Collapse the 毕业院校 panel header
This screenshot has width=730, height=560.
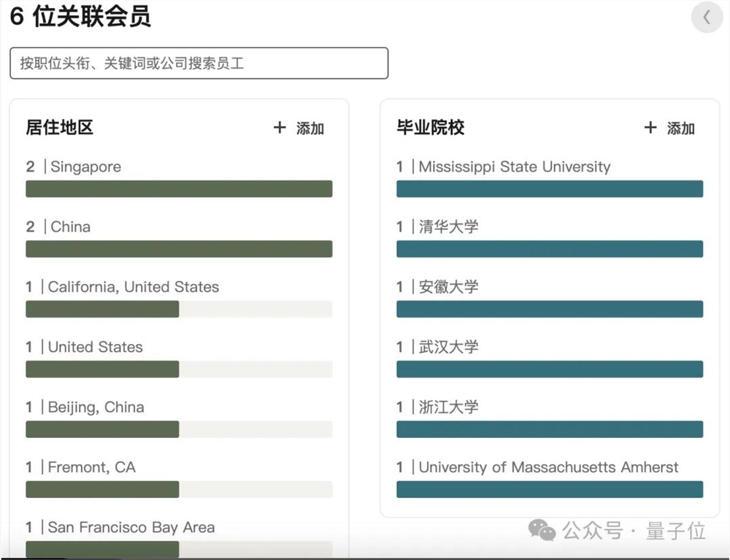click(429, 128)
